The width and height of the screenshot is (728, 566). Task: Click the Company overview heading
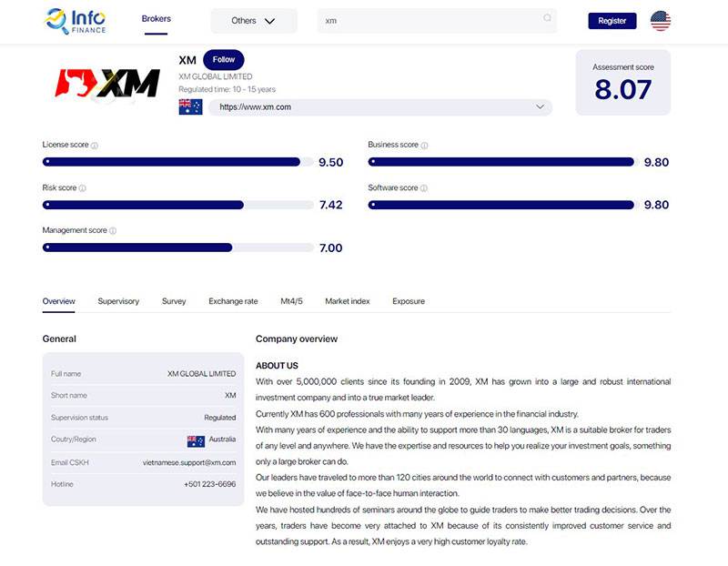click(297, 339)
